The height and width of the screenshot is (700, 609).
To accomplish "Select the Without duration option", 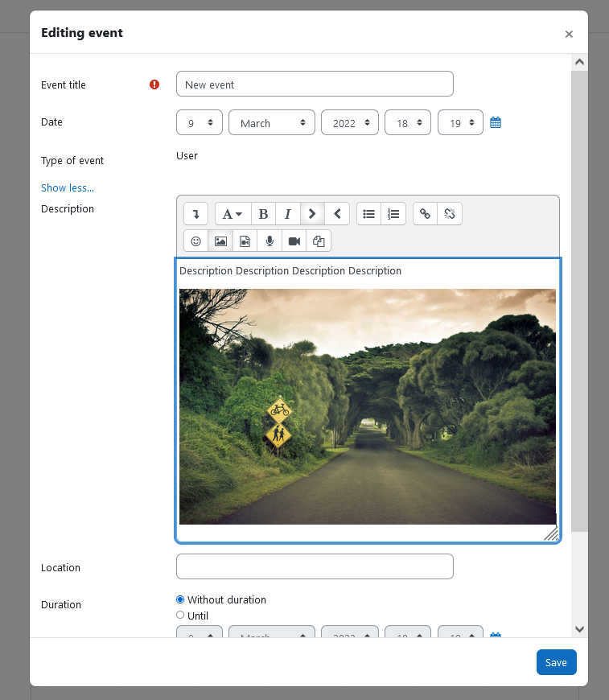I will (x=180, y=599).
